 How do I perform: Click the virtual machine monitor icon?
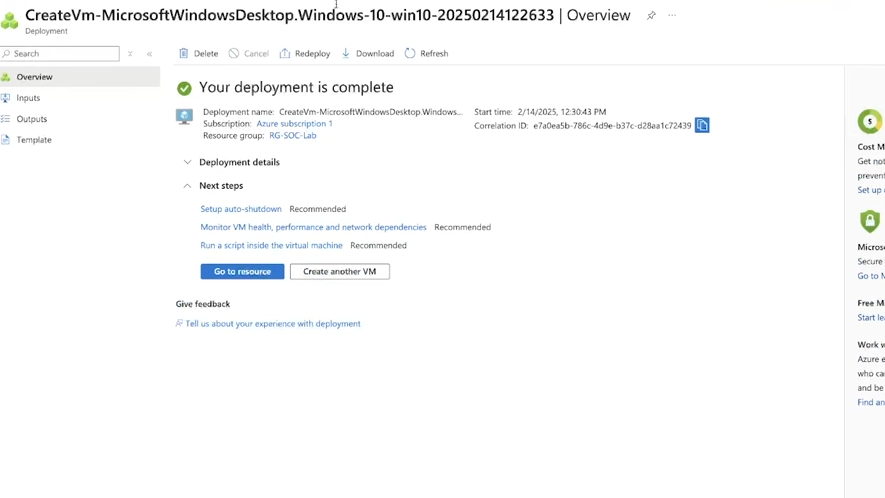pos(184,116)
